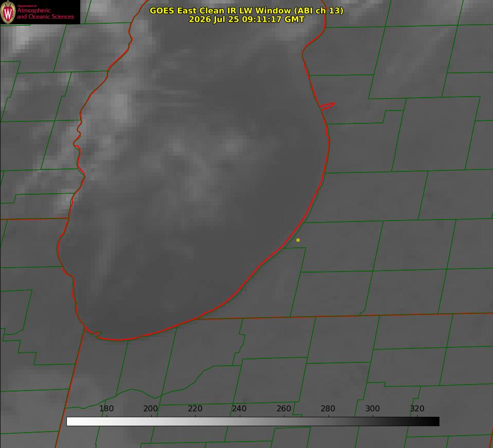
Task: Click the GOES East Clean IR title
Action: click(247, 10)
